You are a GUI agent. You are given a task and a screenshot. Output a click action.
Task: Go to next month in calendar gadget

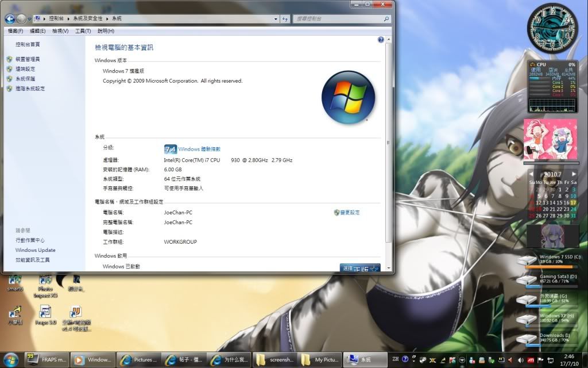click(574, 174)
